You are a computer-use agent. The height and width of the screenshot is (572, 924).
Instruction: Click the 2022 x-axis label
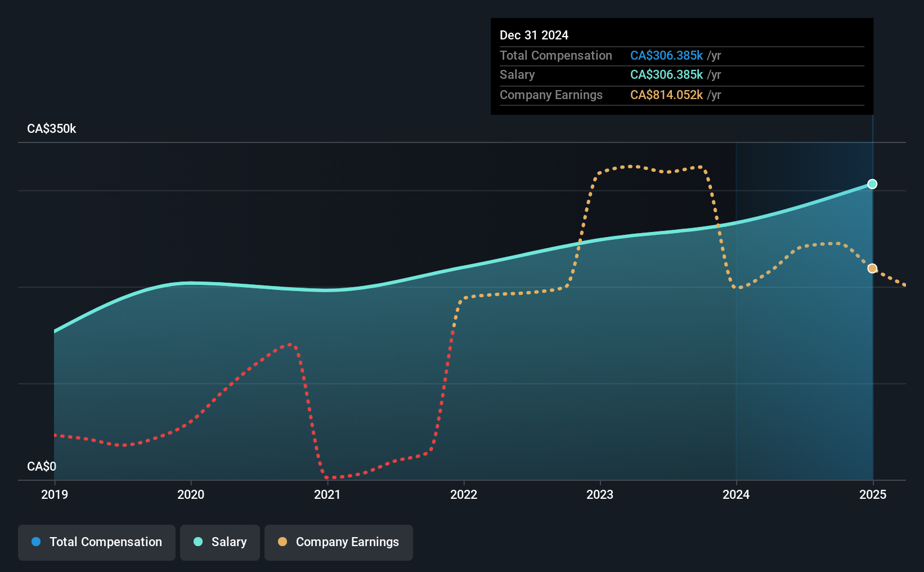tap(464, 494)
